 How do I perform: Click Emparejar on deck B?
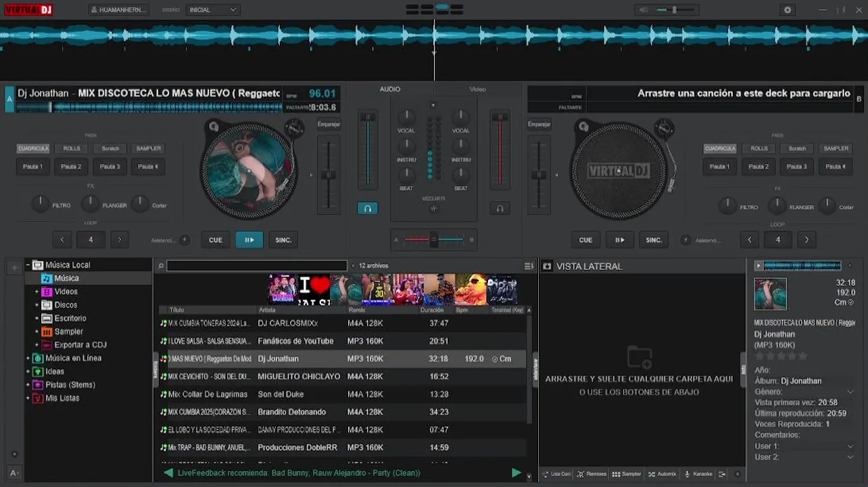[539, 124]
